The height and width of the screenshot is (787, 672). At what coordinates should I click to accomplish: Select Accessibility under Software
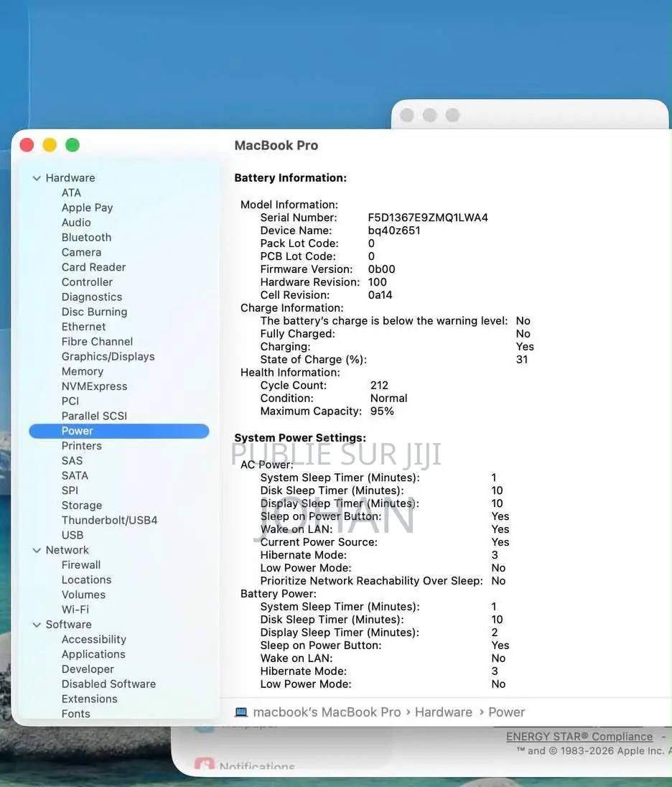click(94, 639)
